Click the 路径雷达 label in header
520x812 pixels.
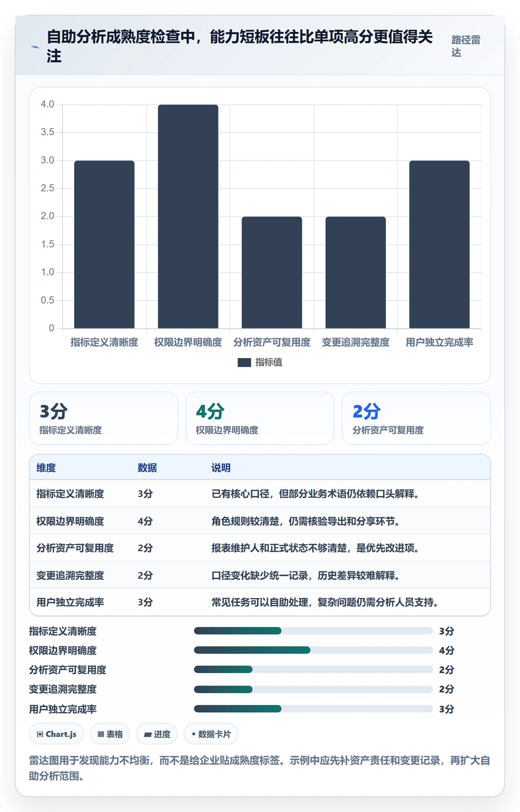466,46
